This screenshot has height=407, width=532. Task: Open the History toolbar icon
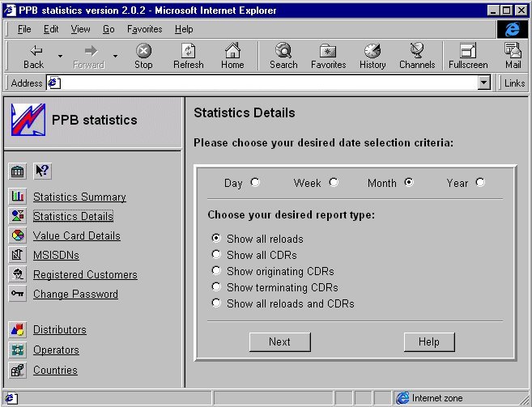[x=372, y=51]
